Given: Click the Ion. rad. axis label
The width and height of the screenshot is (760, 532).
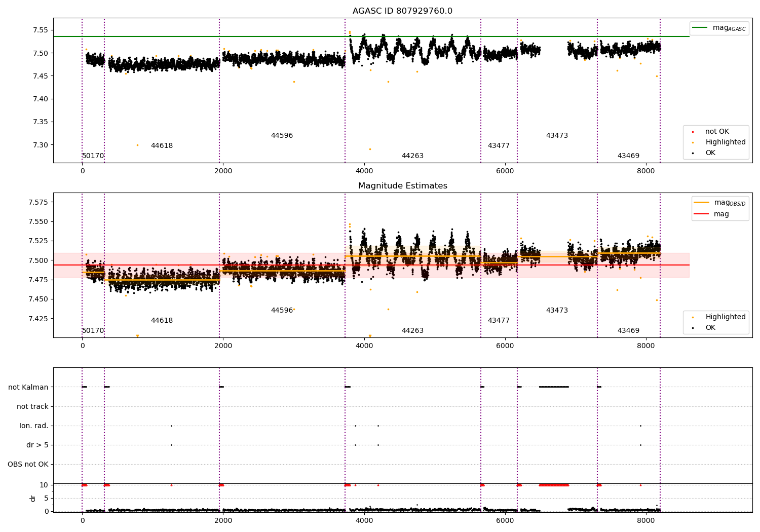Looking at the screenshot, I should tap(34, 426).
